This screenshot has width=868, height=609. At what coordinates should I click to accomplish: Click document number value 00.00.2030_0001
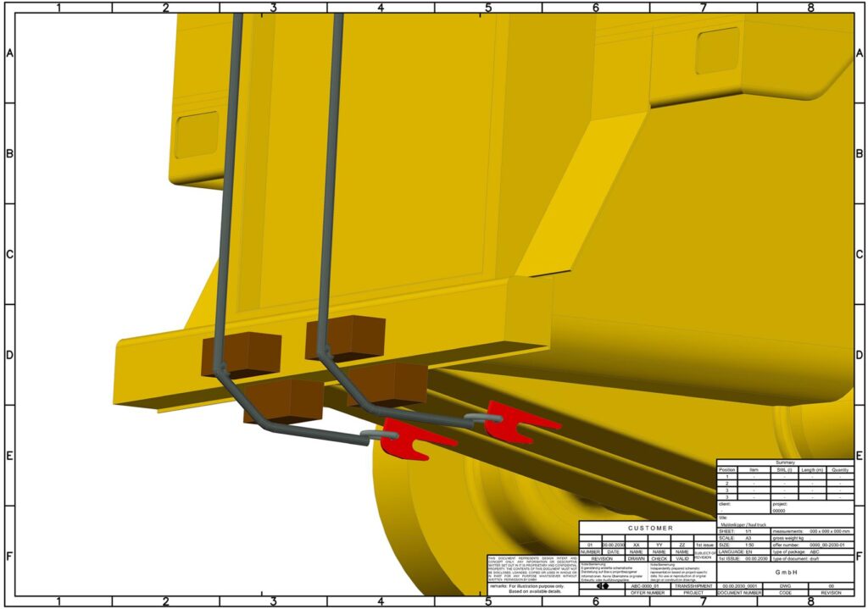(739, 586)
